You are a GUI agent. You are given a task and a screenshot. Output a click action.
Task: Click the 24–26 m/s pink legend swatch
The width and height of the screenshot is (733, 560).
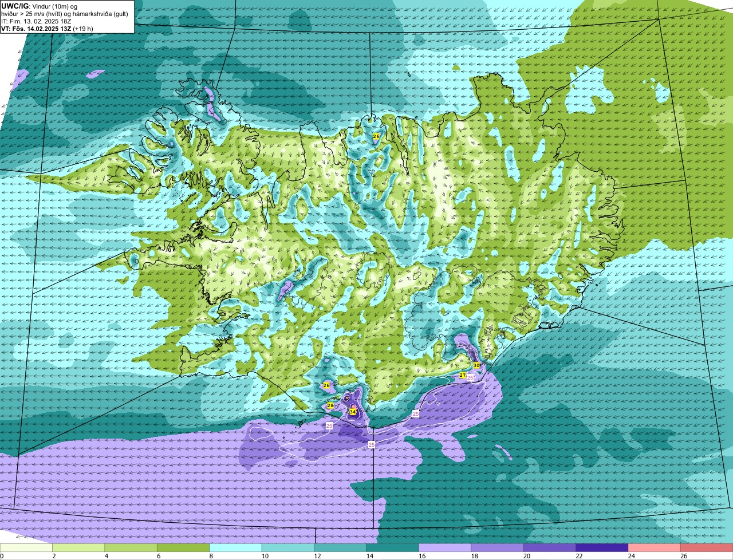point(655,547)
